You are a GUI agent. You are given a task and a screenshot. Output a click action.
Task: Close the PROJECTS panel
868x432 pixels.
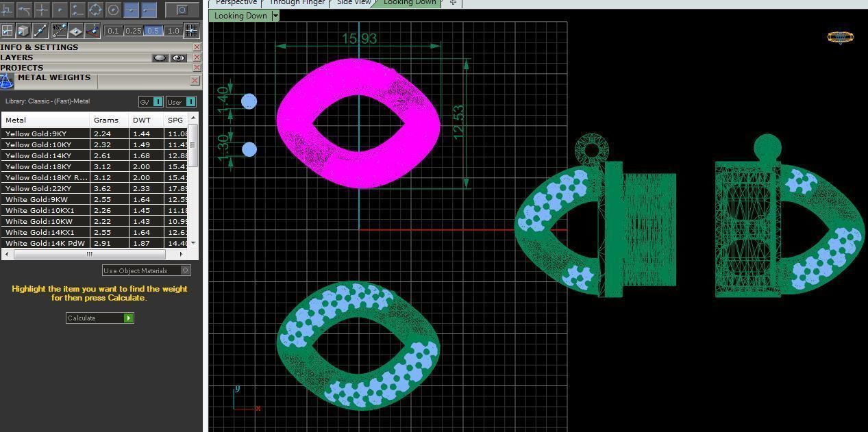point(197,68)
